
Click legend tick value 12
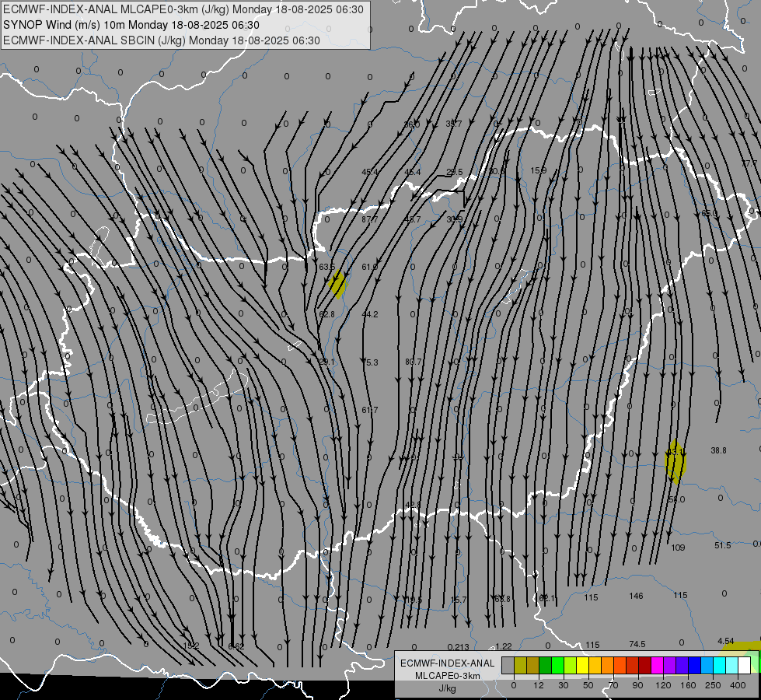[538, 685]
